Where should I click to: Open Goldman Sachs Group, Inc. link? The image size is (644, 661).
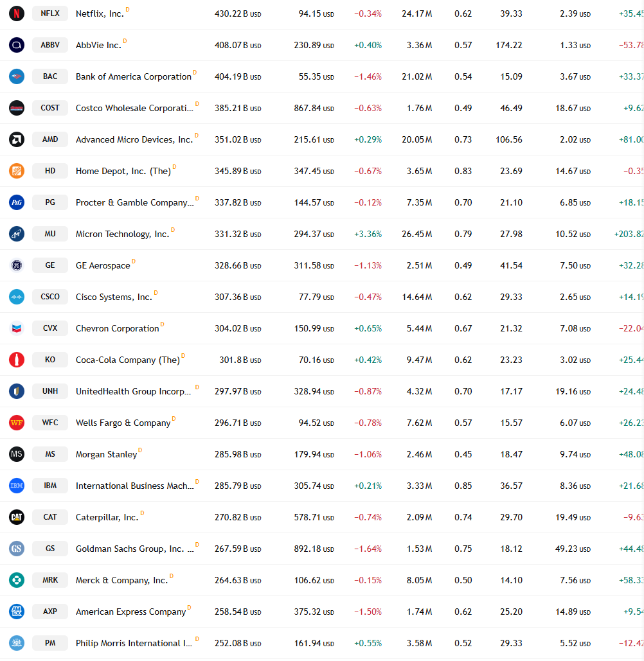click(x=135, y=549)
